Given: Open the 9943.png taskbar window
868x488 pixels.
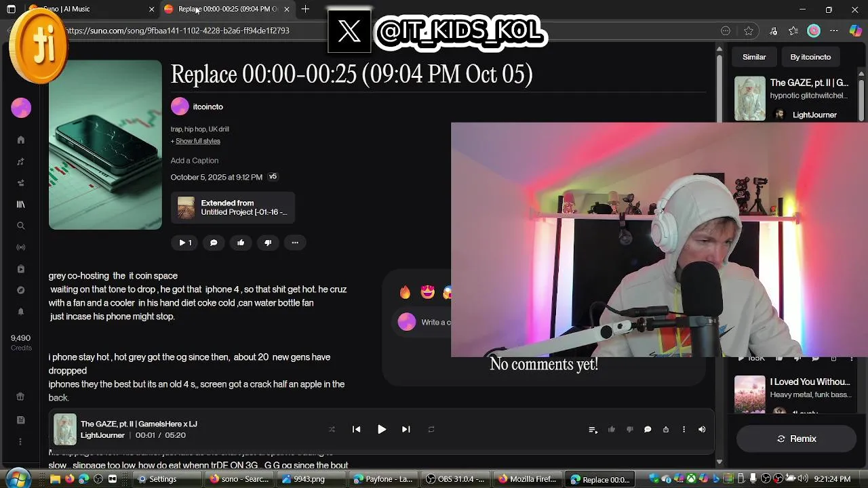Looking at the screenshot, I should [x=311, y=479].
